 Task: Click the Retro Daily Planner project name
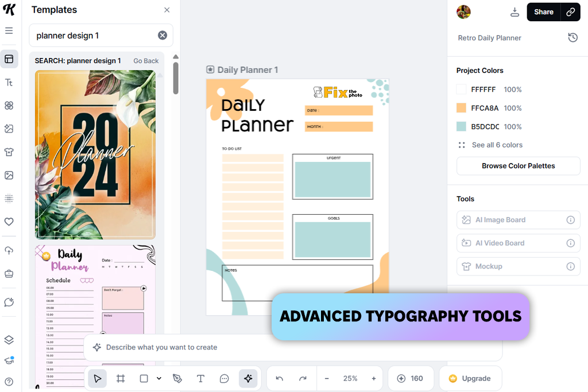(489, 38)
